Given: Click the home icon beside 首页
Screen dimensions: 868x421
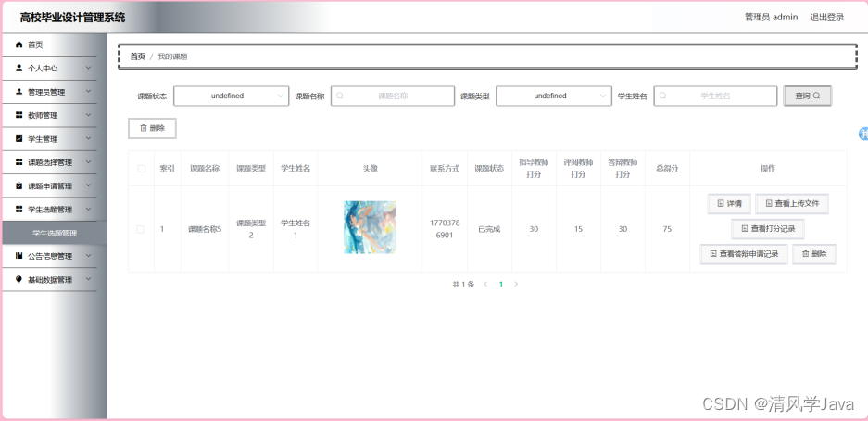Looking at the screenshot, I should (x=19, y=45).
